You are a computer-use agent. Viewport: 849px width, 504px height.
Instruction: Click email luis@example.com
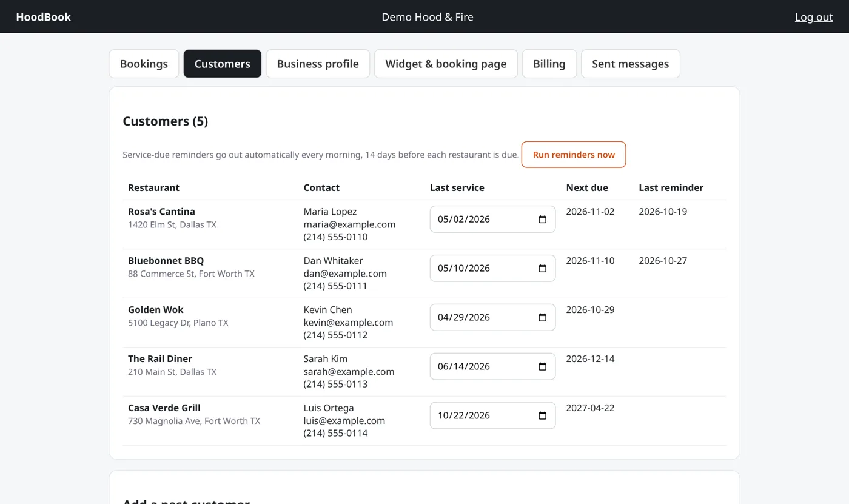click(x=344, y=421)
